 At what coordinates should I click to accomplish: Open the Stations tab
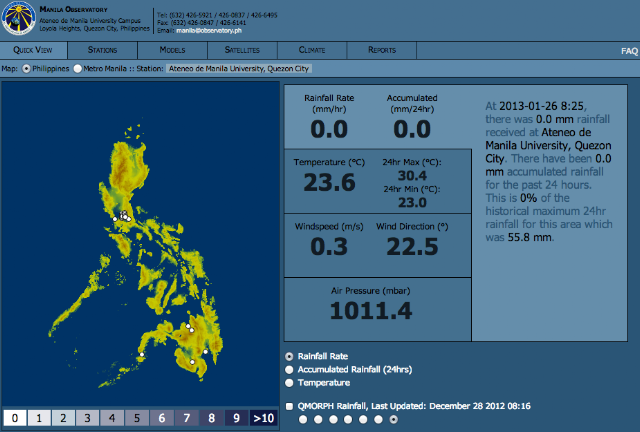[102, 50]
